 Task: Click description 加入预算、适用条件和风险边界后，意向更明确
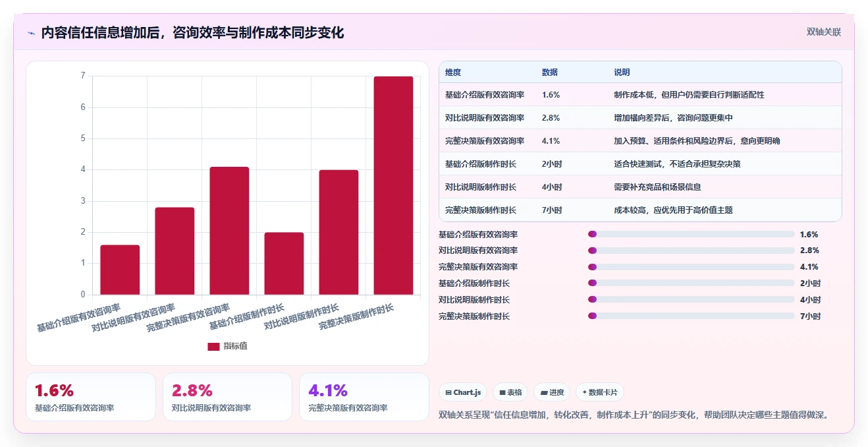(x=697, y=141)
